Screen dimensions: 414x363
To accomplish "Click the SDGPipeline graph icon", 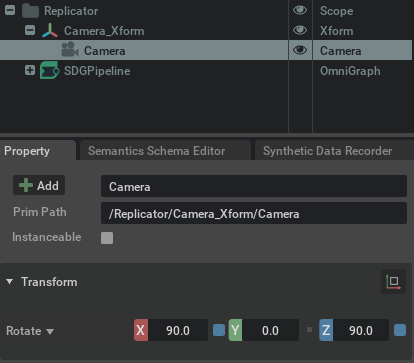I will click(49, 70).
